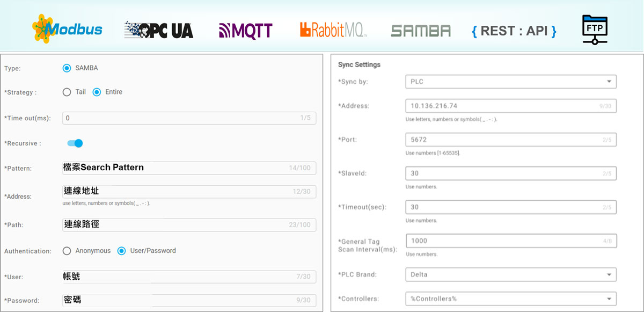Screen dimensions: 644x312
Task: Select the MQTT protocol logo
Action: (x=246, y=31)
